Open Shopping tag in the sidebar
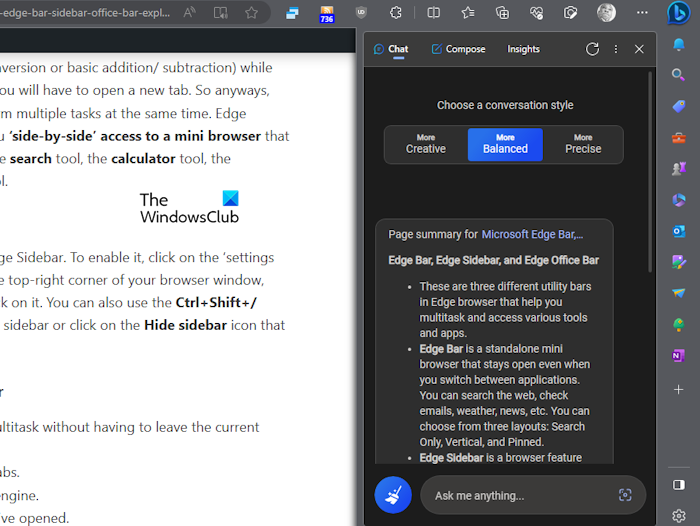The height and width of the screenshot is (526, 700). pyautogui.click(x=679, y=106)
